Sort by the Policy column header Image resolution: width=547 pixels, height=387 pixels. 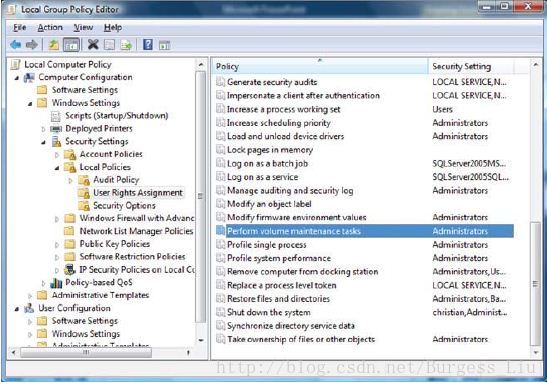pos(320,66)
